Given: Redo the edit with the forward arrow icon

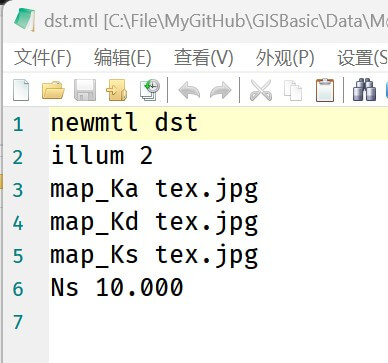Looking at the screenshot, I should click(220, 90).
